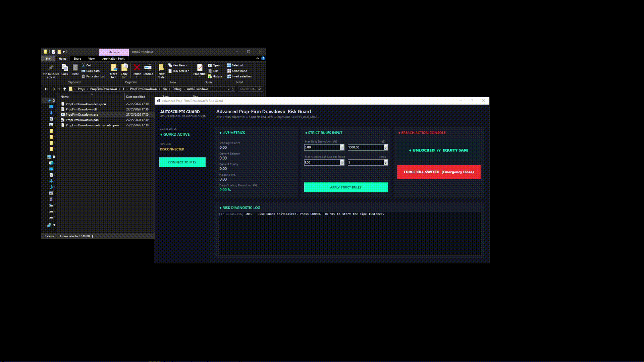
Task: Open the File menu in Explorer
Action: pos(48,59)
